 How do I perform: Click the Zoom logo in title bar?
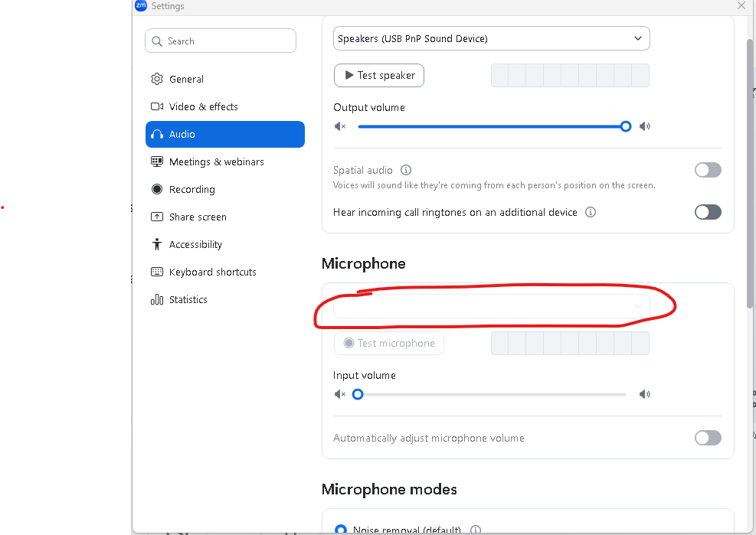click(141, 5)
